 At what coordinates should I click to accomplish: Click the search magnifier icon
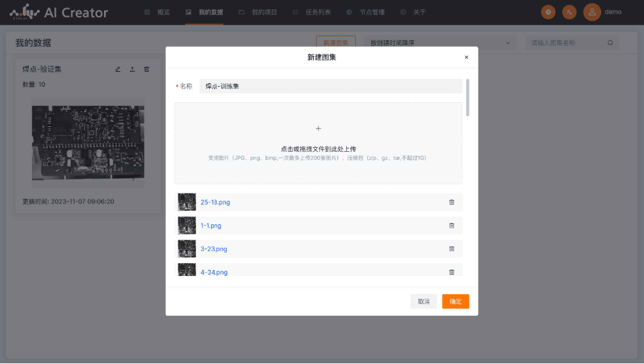610,43
